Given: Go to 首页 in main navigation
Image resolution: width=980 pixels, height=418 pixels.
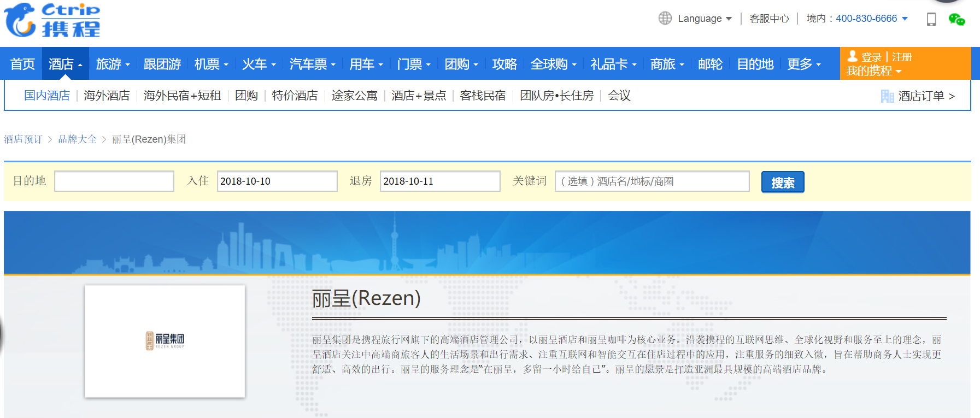Looking at the screenshot, I should [x=22, y=64].
